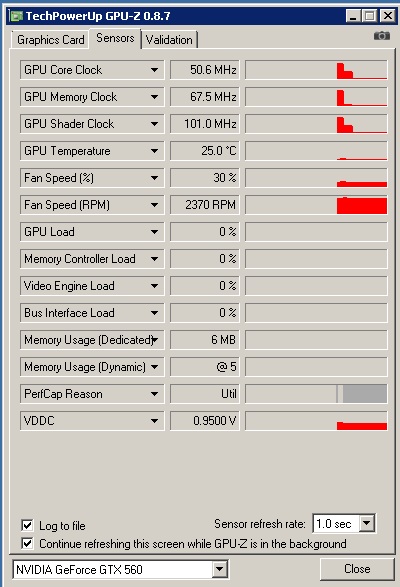Disable continue refreshing in background checkbox

click(x=27, y=543)
